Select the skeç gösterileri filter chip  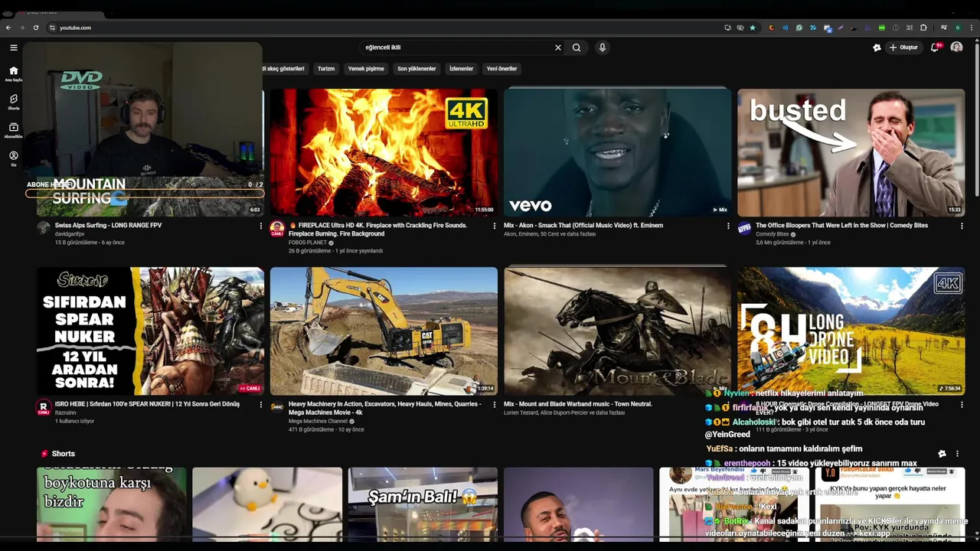(x=284, y=69)
